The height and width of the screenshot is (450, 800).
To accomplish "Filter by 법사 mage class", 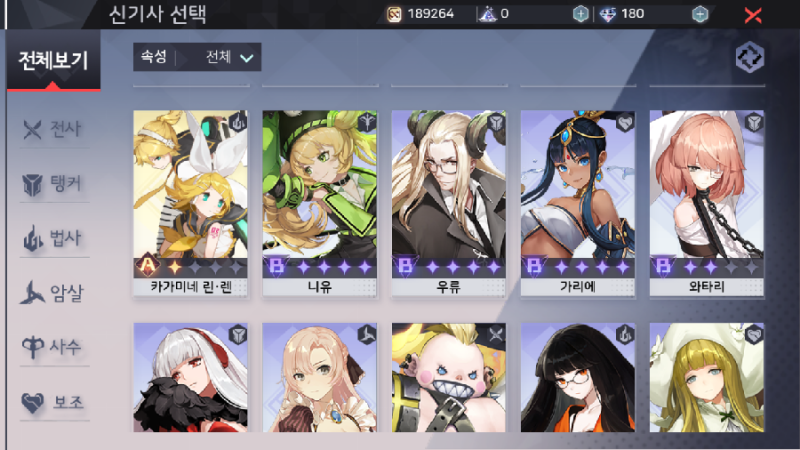I will click(54, 238).
